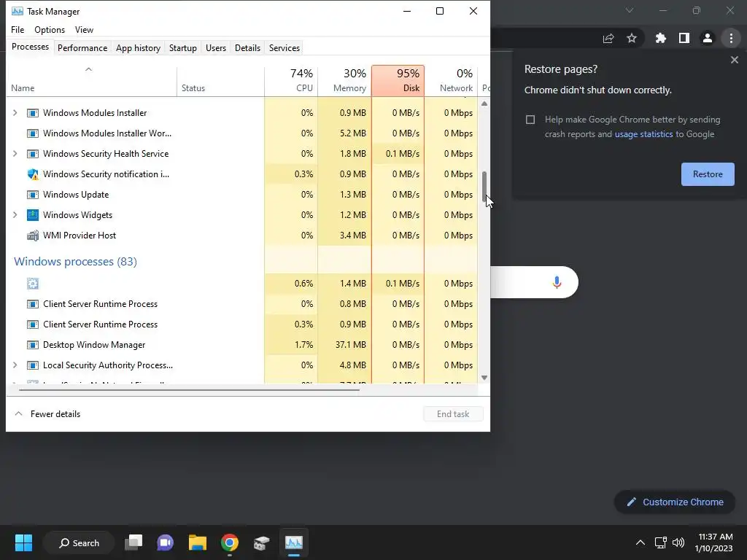This screenshot has height=560, width=747.
Task: Open the Chat app on taskbar
Action: (166, 542)
